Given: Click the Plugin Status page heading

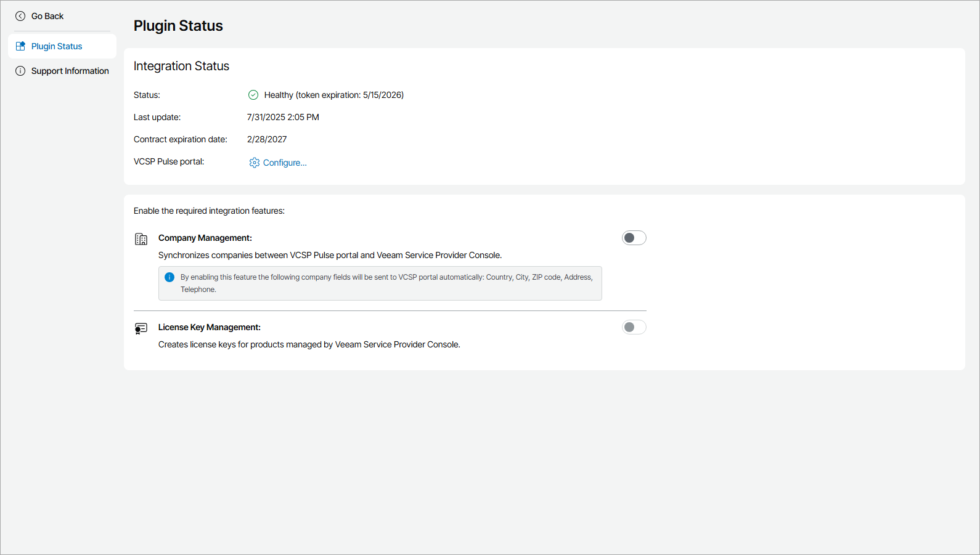Looking at the screenshot, I should tap(178, 26).
